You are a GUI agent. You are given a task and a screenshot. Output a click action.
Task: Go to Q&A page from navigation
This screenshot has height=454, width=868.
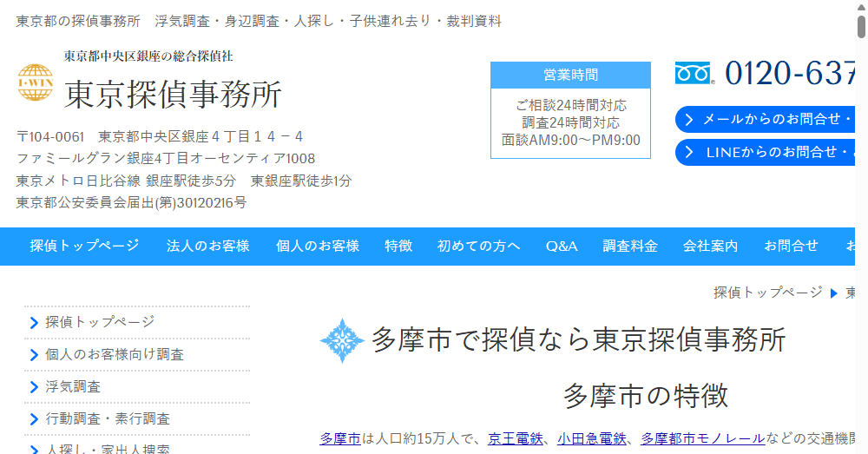(562, 246)
